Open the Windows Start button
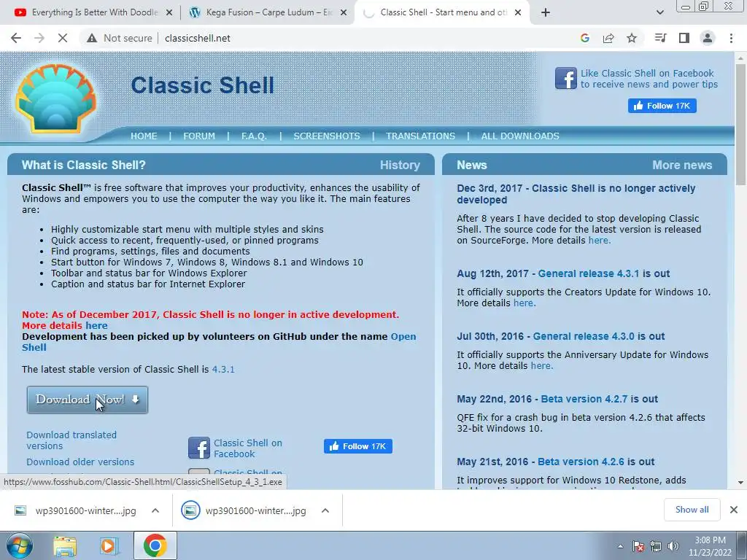The height and width of the screenshot is (560, 747). click(18, 545)
